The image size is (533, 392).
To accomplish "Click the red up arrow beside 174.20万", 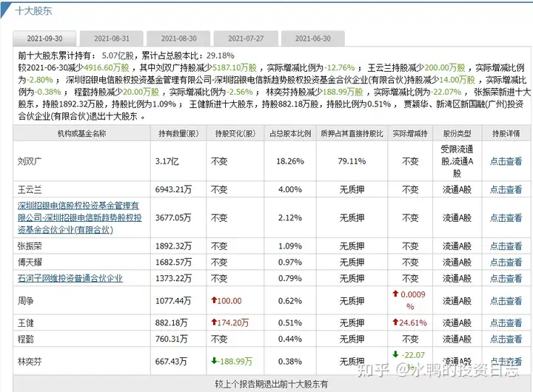I will click(x=214, y=322).
